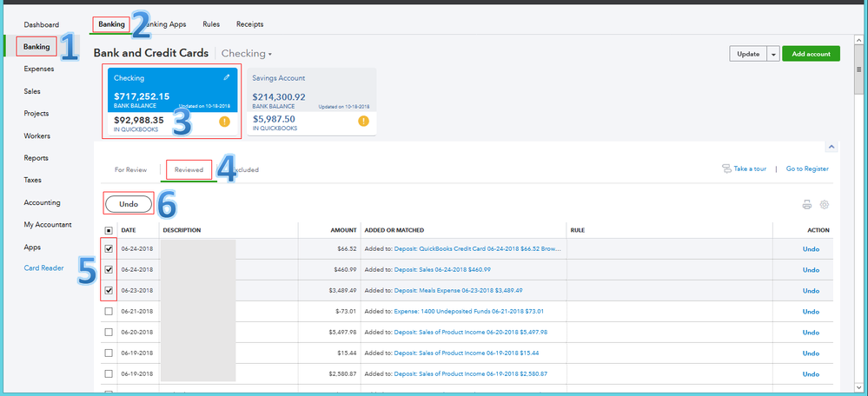This screenshot has height=396, width=868.
Task: Check the $5,497.98 transaction checkbox
Action: [108, 332]
